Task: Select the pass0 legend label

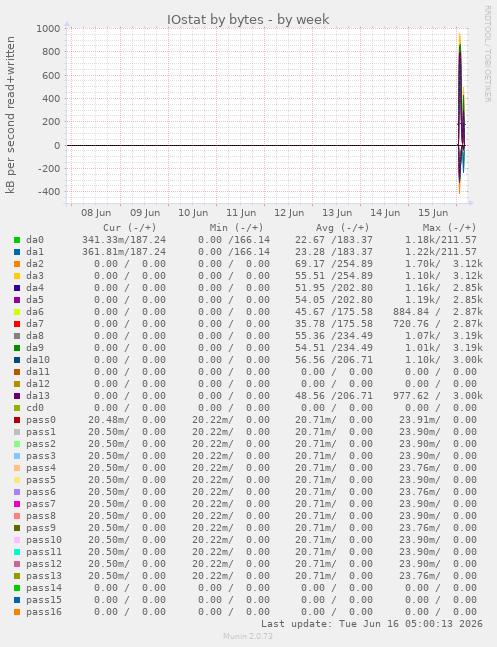Action: [x=40, y=420]
